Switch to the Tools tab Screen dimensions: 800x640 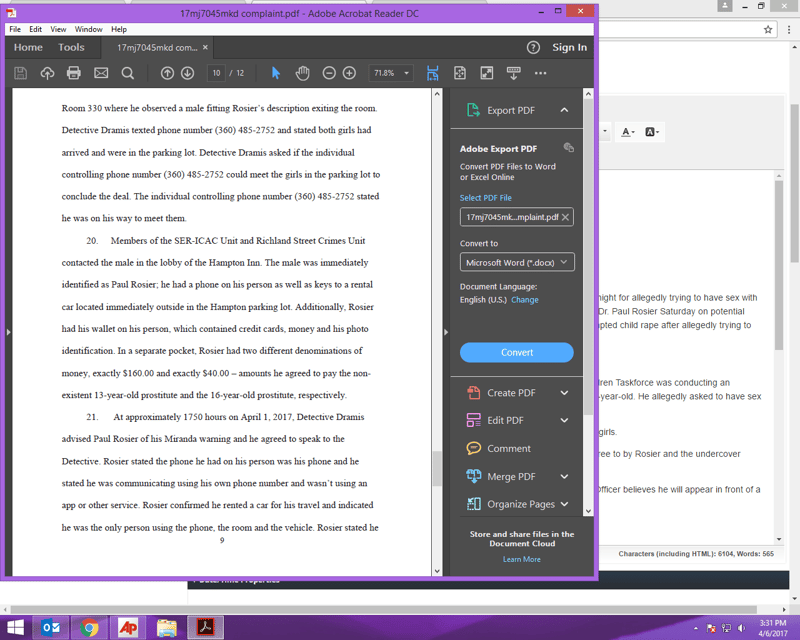71,47
